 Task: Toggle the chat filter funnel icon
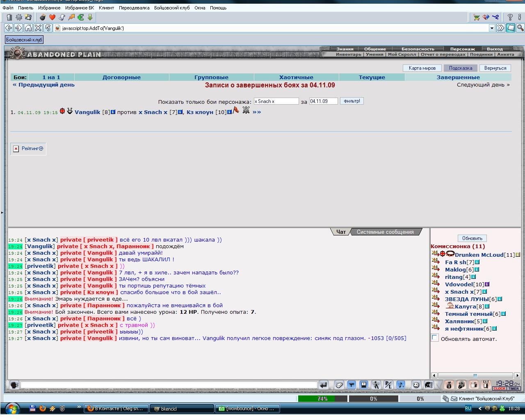[x=352, y=385]
